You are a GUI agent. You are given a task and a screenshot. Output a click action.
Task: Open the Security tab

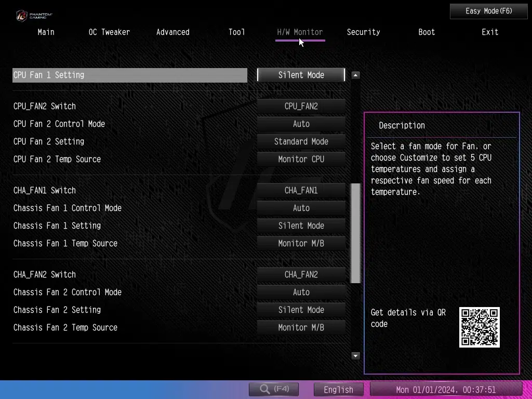363,32
